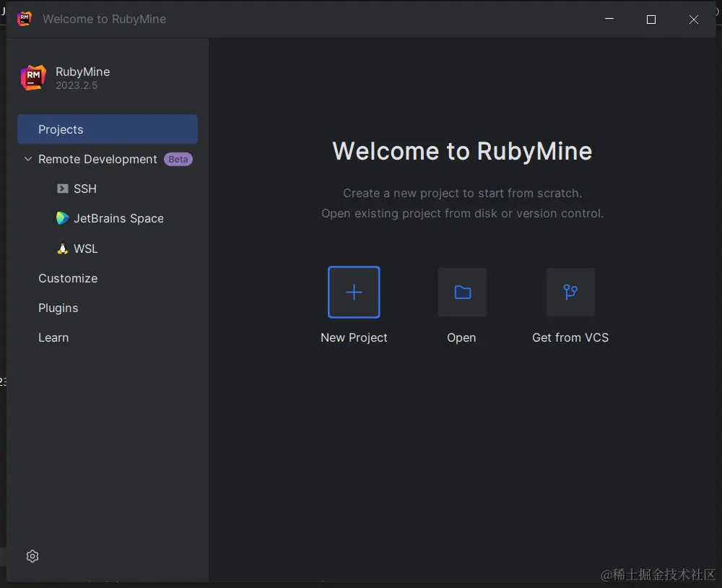Click the Open label
Viewport: 722px width, 588px height.
(x=461, y=338)
